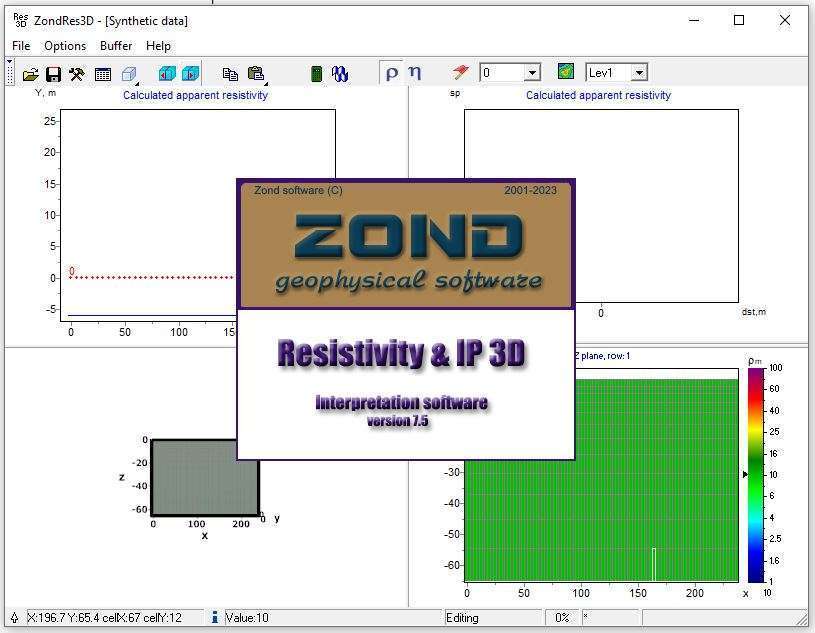This screenshot has width=815, height=633.
Task: Open the numeric selector dropdown showing 0
Action: pyautogui.click(x=531, y=72)
